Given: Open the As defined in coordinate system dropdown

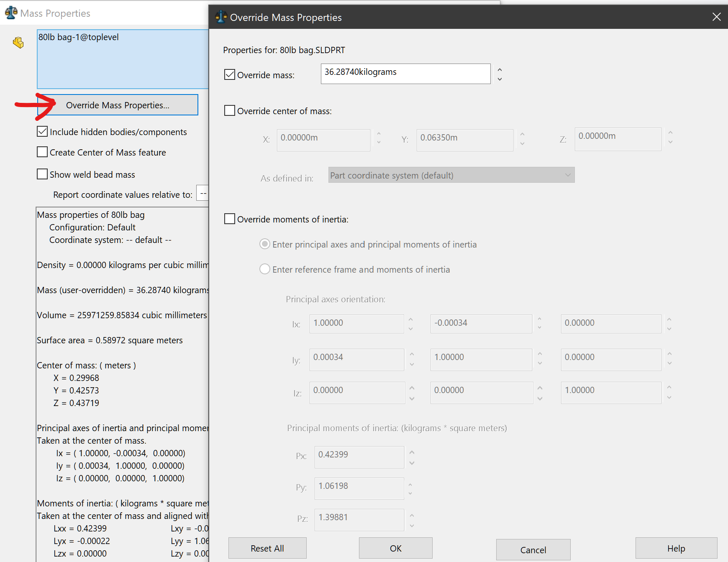Looking at the screenshot, I should [451, 175].
